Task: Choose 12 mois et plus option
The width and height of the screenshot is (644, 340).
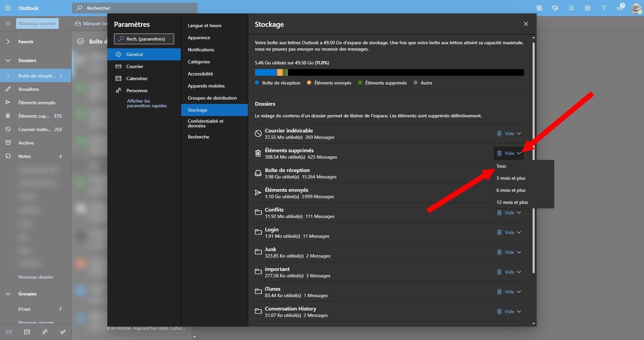Action: pos(524,202)
